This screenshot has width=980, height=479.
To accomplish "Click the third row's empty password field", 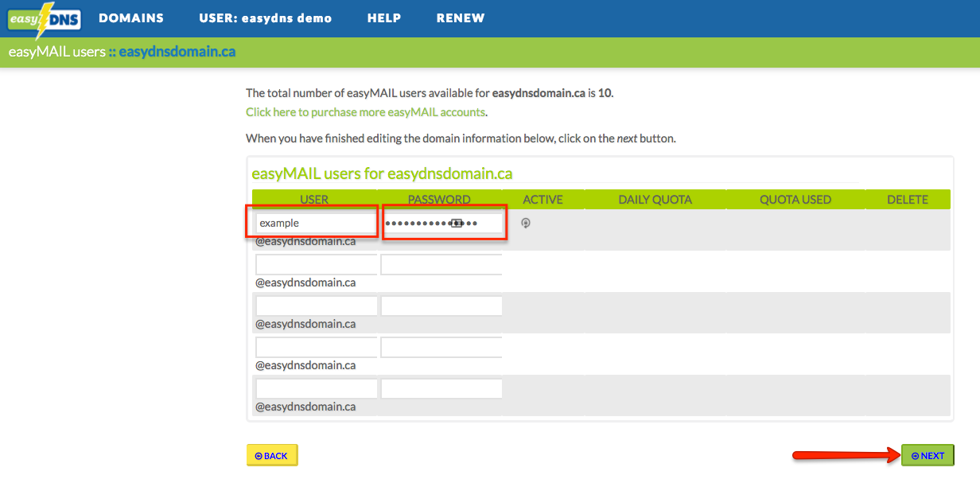I will pos(442,306).
